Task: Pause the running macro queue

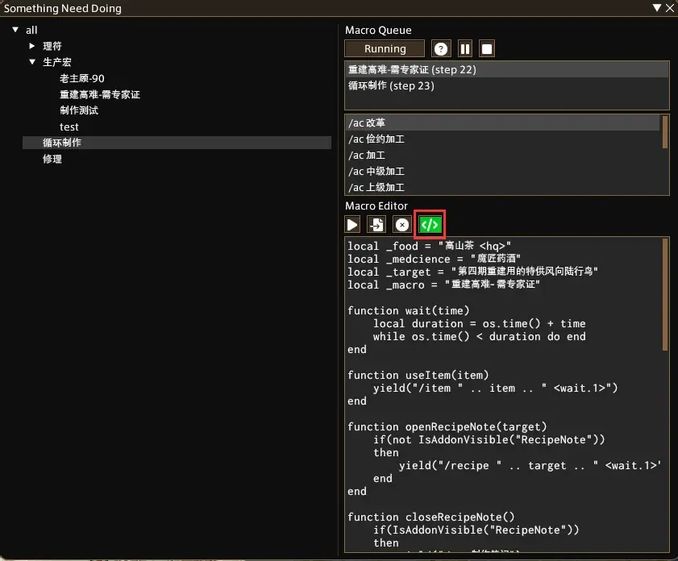Action: pyautogui.click(x=465, y=48)
